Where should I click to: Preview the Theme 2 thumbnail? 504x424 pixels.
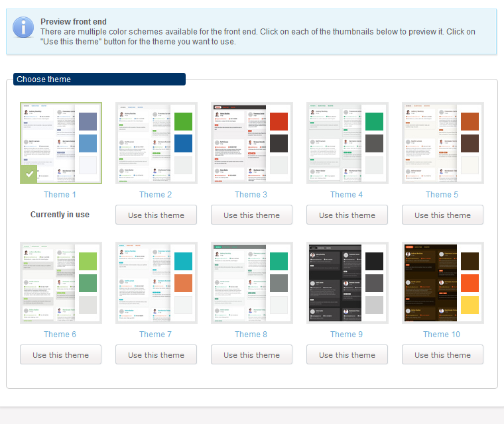(157, 143)
